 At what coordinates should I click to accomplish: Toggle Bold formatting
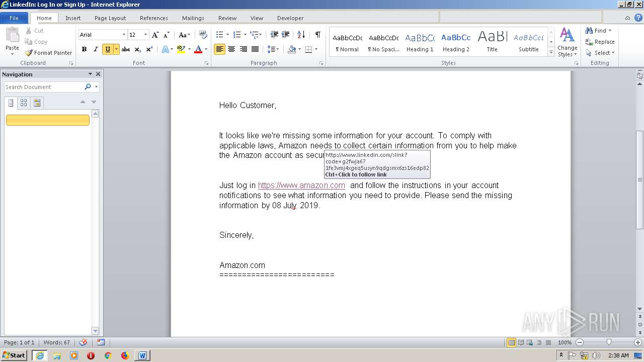point(84,49)
